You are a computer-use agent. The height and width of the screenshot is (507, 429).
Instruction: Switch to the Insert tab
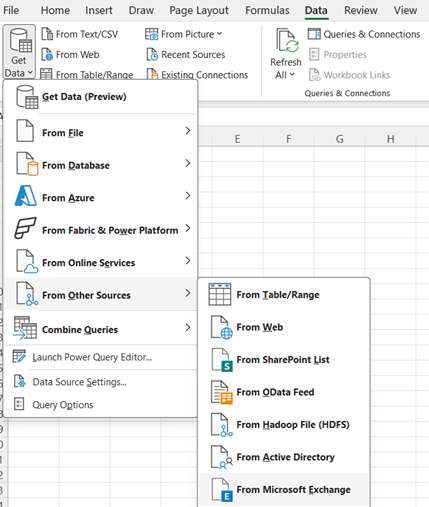point(99,10)
